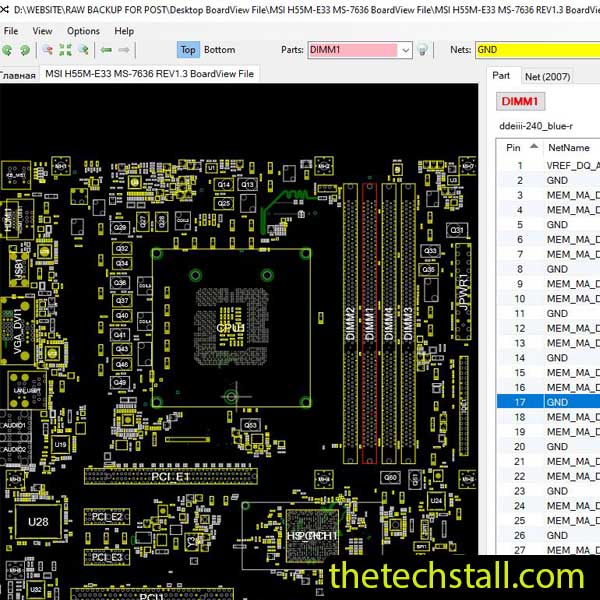Click the DIMM1 slot outlined in red

369,323
